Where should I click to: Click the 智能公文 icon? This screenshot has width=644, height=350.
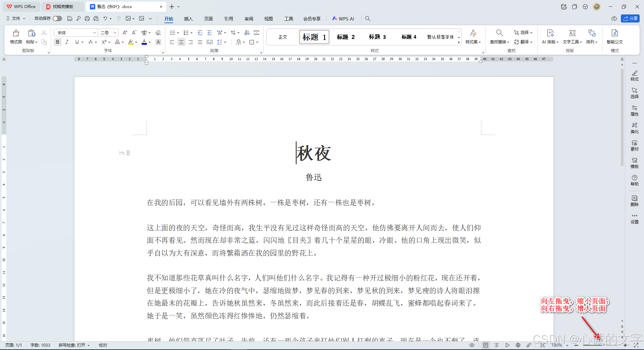coord(615,33)
